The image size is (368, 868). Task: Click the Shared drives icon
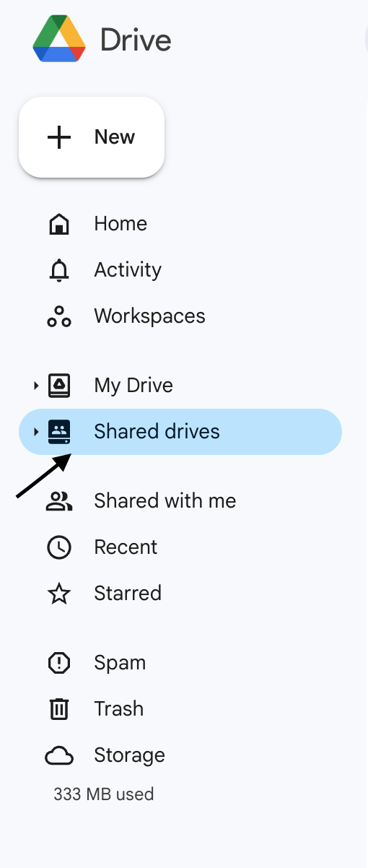(59, 432)
